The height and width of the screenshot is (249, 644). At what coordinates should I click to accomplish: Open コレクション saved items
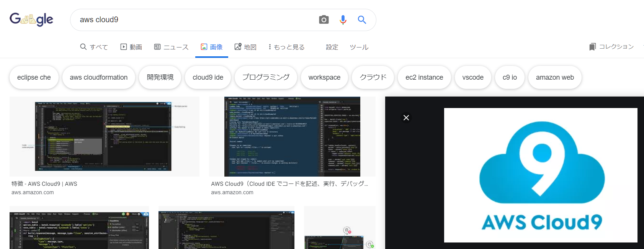click(611, 47)
